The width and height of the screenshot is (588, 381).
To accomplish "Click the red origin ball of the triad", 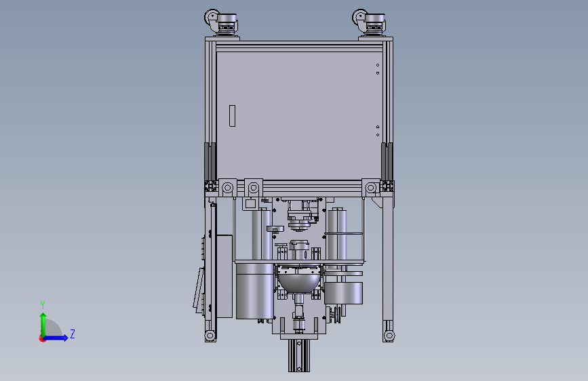I will point(42,338).
